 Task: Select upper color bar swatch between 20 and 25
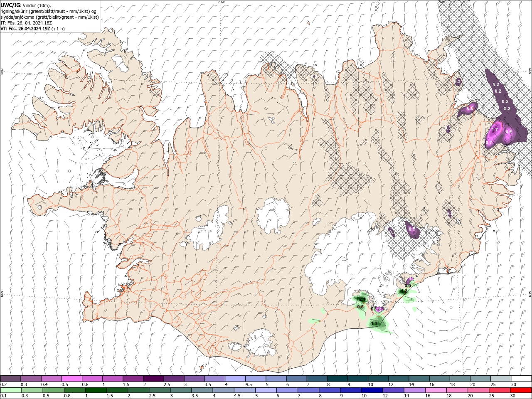pyautogui.click(x=480, y=379)
